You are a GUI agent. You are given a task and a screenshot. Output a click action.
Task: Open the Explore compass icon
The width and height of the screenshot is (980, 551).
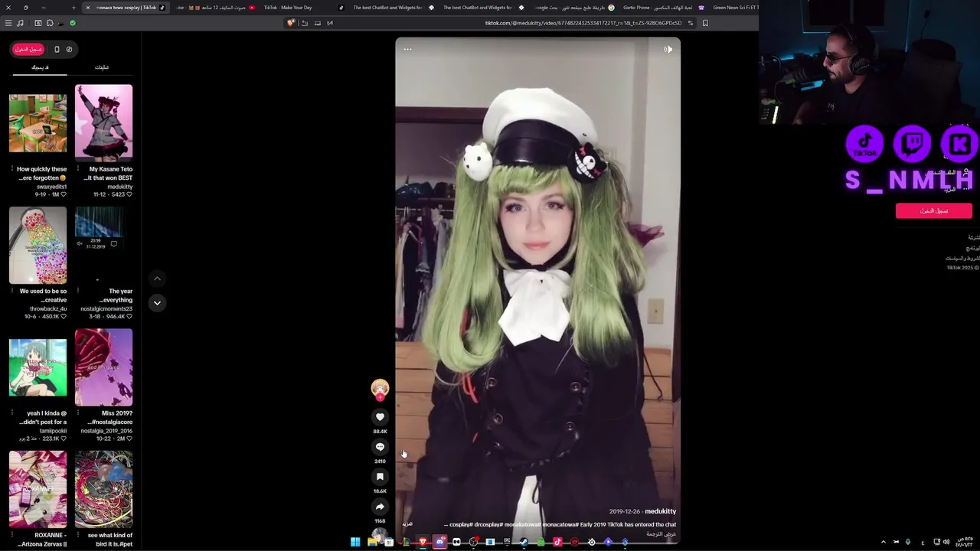[69, 49]
